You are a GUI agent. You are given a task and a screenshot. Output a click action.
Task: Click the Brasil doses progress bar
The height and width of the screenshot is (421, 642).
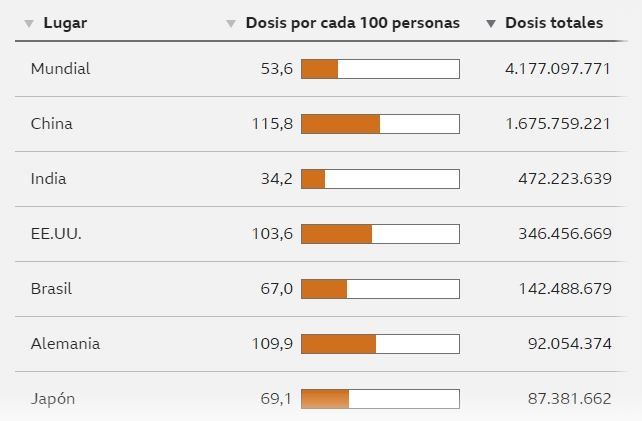pyautogui.click(x=380, y=289)
